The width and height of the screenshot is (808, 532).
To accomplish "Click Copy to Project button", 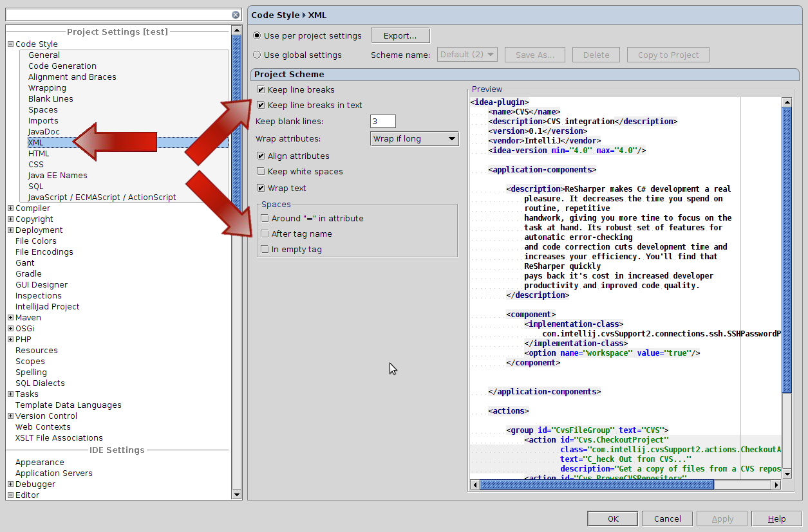I will coord(668,55).
